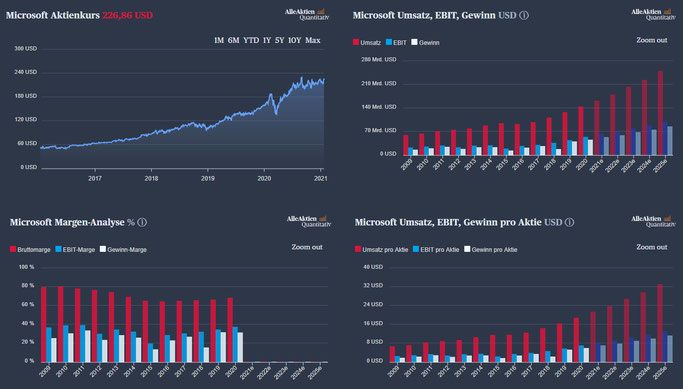Toggle the Gewinn legend series
Viewport: 683px width, 389px height.
(x=426, y=43)
